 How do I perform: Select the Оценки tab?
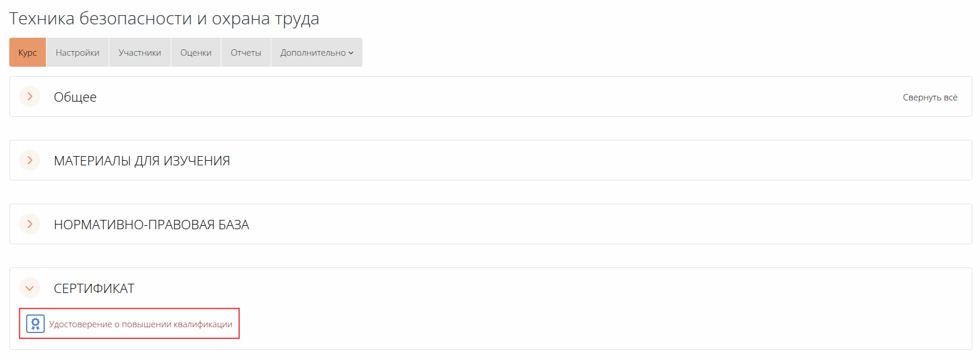196,53
